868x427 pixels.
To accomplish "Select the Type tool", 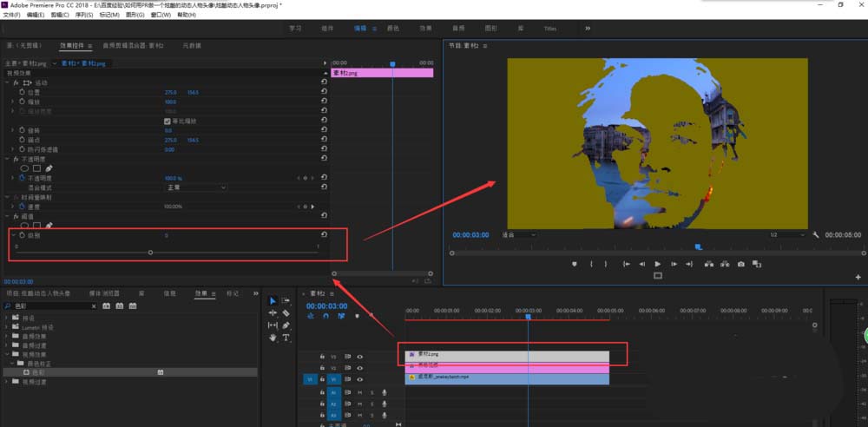I will click(x=286, y=338).
